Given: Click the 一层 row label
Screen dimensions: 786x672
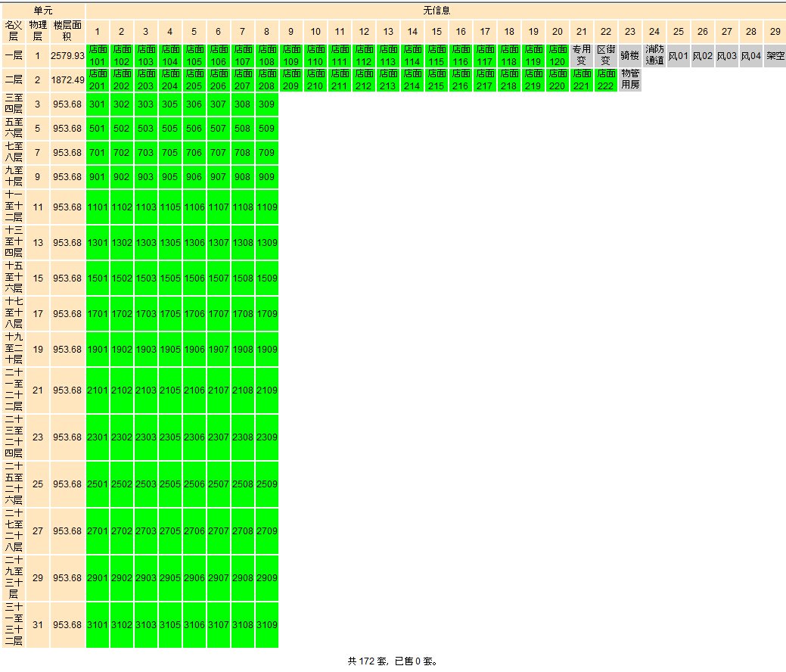Looking at the screenshot, I should [14, 56].
